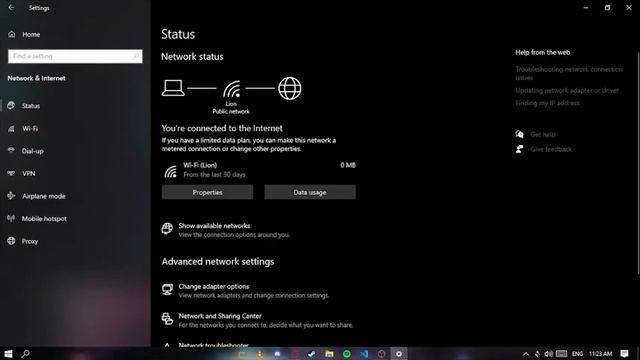Click the volume speaker tray icon
The image size is (640, 360).
pos(549,354)
